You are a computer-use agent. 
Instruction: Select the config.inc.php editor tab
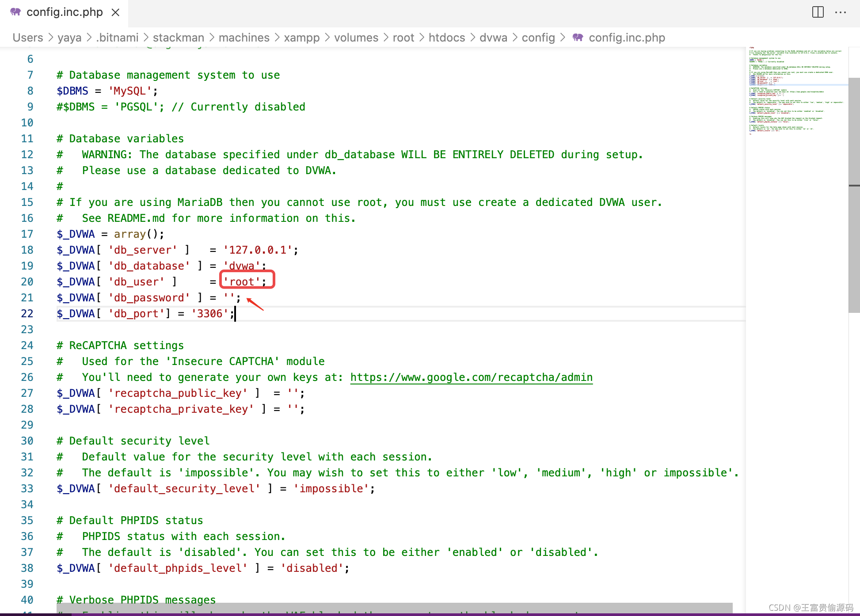click(65, 12)
